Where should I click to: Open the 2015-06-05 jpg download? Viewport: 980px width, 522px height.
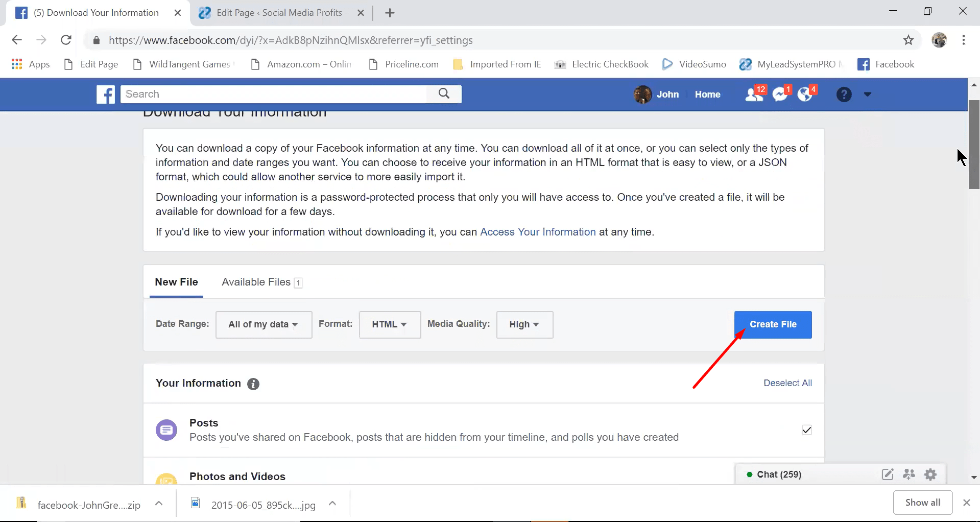click(x=254, y=504)
